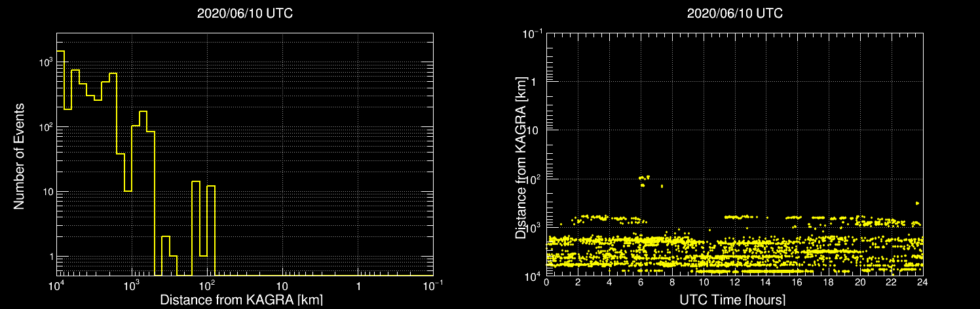Click the 10³ tick on scatter plot distance axis
This screenshot has height=309, width=980.
(x=534, y=227)
